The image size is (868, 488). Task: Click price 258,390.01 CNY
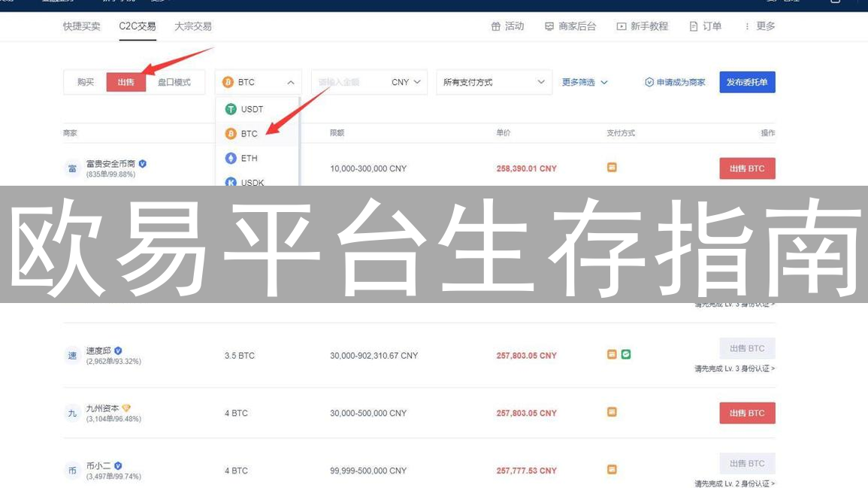527,168
